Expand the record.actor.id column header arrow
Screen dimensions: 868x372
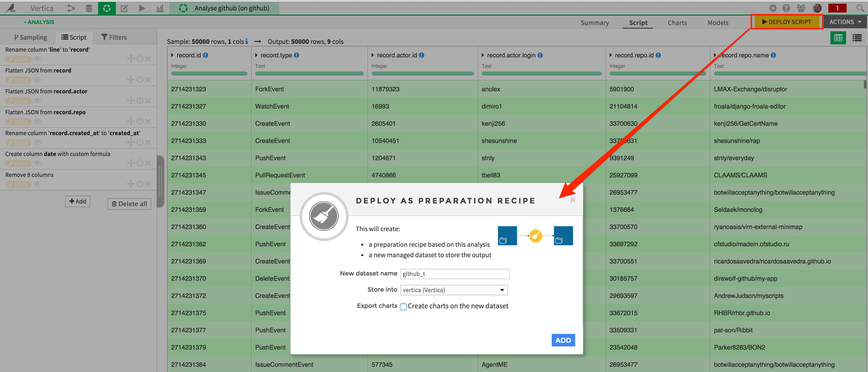(x=373, y=55)
